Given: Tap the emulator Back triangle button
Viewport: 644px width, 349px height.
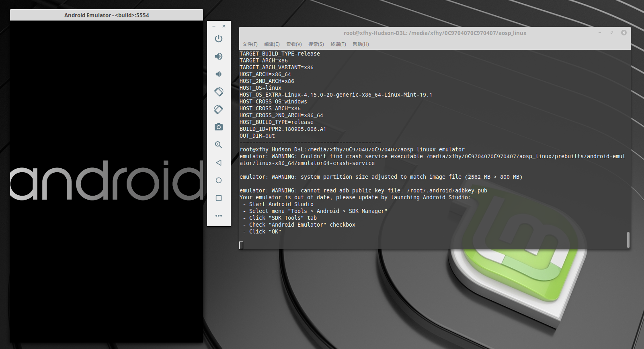Looking at the screenshot, I should coord(219,163).
